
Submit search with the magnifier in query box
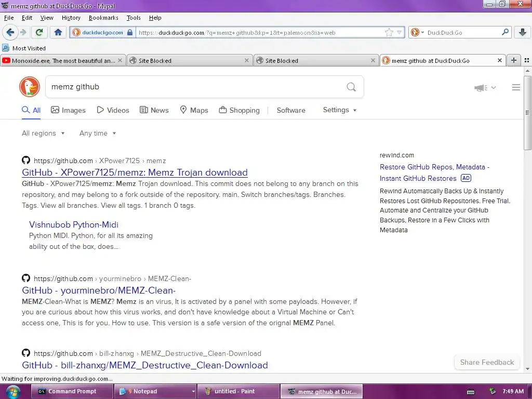point(351,87)
